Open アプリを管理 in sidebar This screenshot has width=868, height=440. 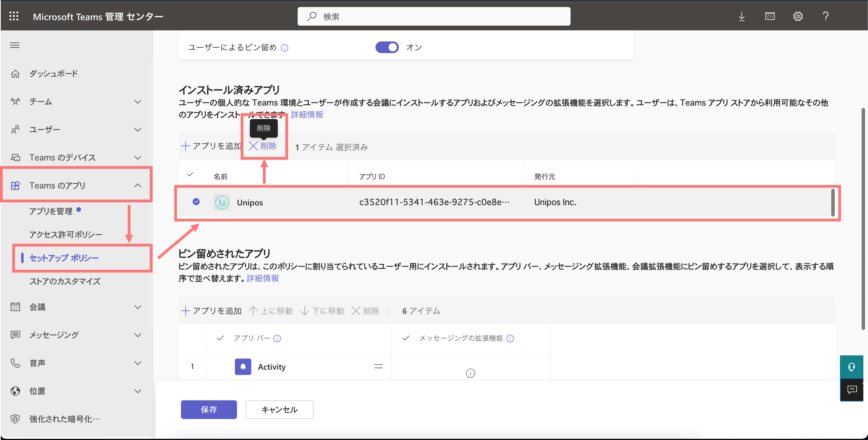point(51,211)
